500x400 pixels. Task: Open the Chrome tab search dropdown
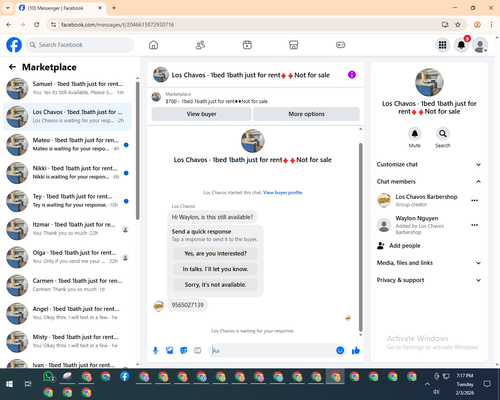click(8, 8)
